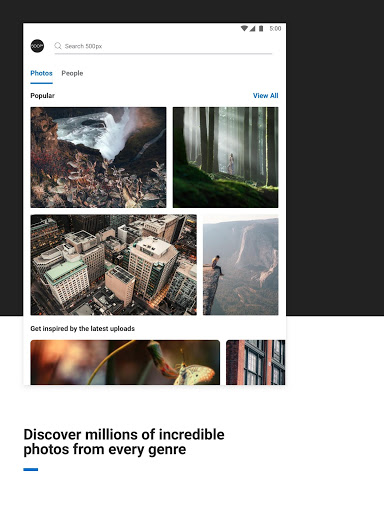Image resolution: width=384 pixels, height=512 pixels.
Task: Tap the search magnifier icon
Action: 58,46
